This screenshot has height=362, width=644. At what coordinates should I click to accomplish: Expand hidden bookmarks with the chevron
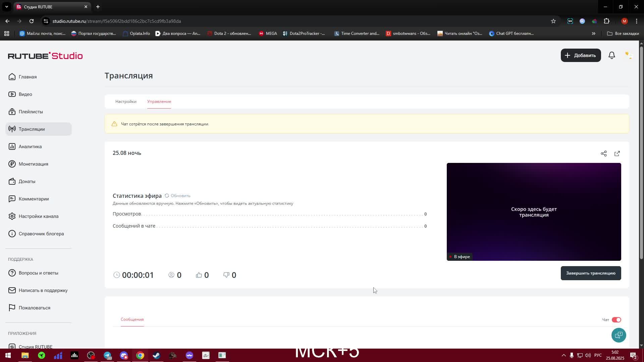click(x=594, y=33)
